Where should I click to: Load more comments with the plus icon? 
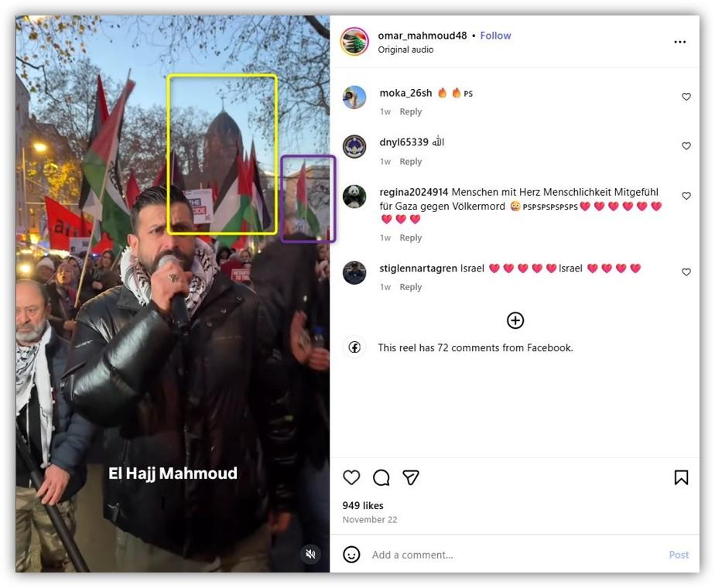pyautogui.click(x=515, y=320)
